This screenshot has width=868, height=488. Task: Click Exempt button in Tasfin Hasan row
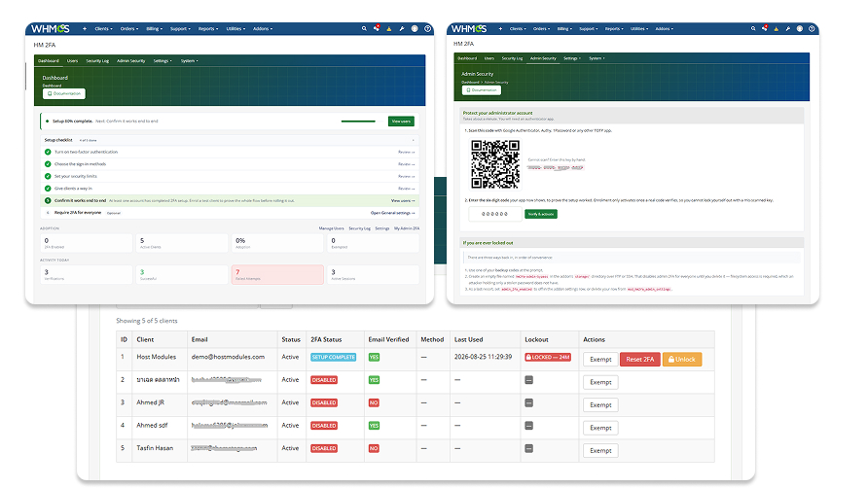[x=600, y=451]
